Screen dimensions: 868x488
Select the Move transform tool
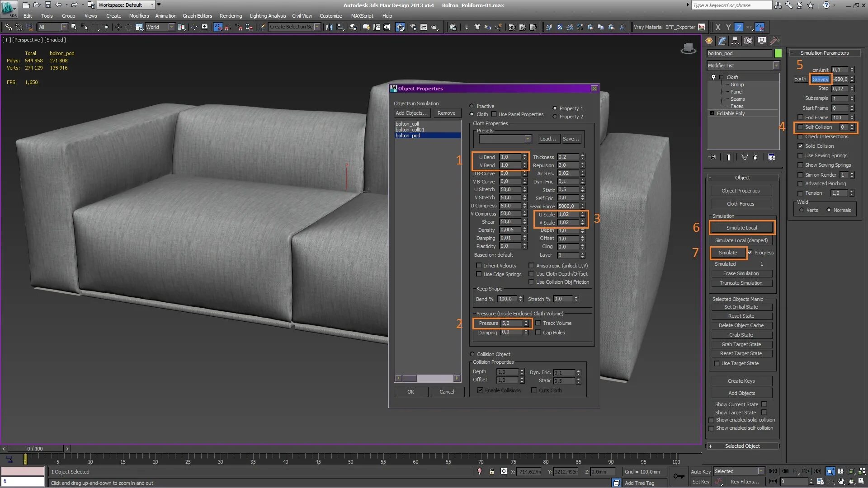(x=118, y=27)
